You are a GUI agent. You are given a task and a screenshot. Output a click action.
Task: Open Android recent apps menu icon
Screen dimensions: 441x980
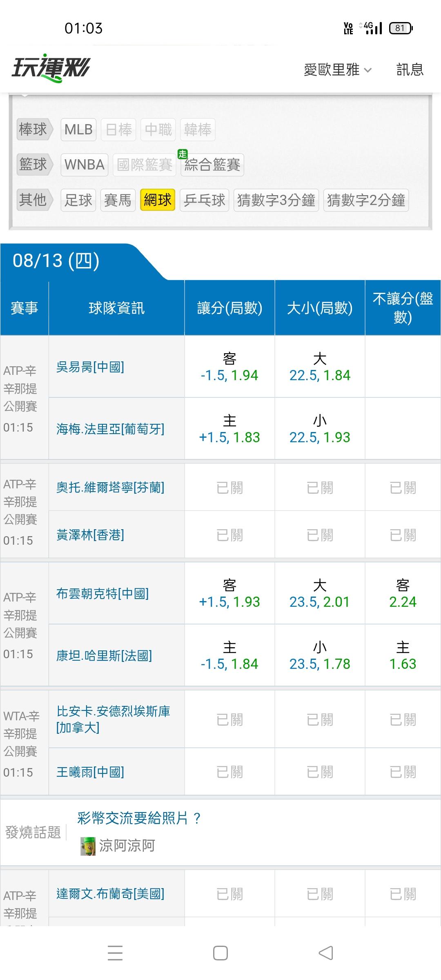pos(115,953)
